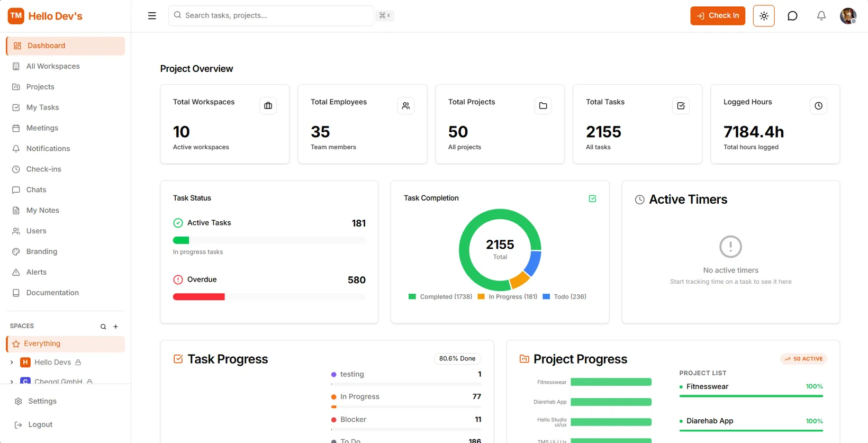Click the testing status row
The image size is (868, 443).
tap(406, 377)
